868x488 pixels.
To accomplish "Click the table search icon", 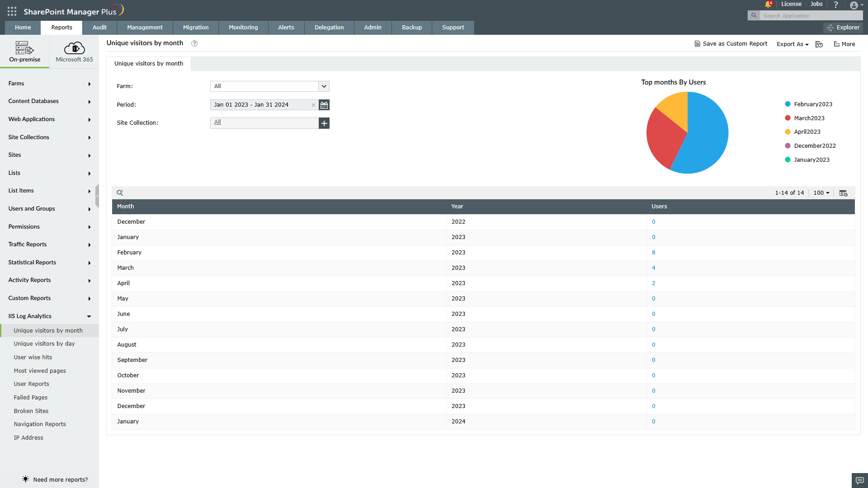I will tap(120, 193).
